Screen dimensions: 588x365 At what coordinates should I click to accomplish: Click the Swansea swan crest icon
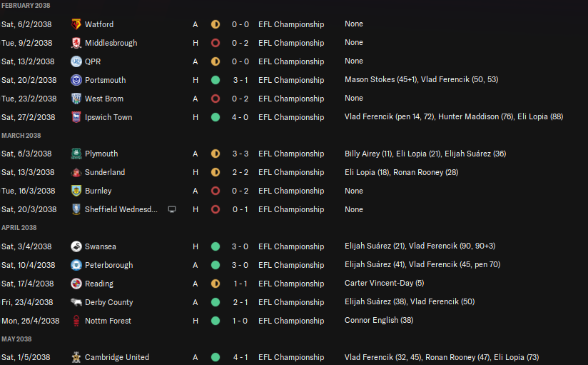(76, 246)
